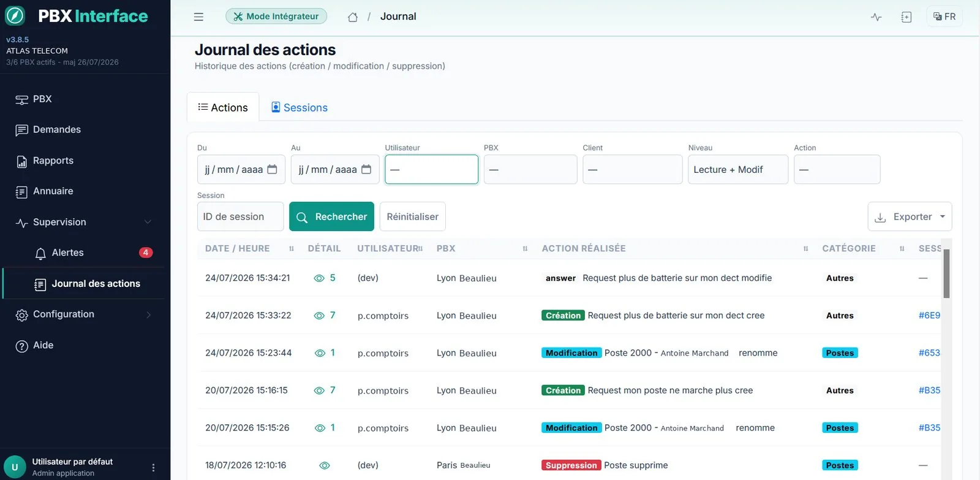
Task: Open calendar picker in Du date field
Action: pos(273,169)
